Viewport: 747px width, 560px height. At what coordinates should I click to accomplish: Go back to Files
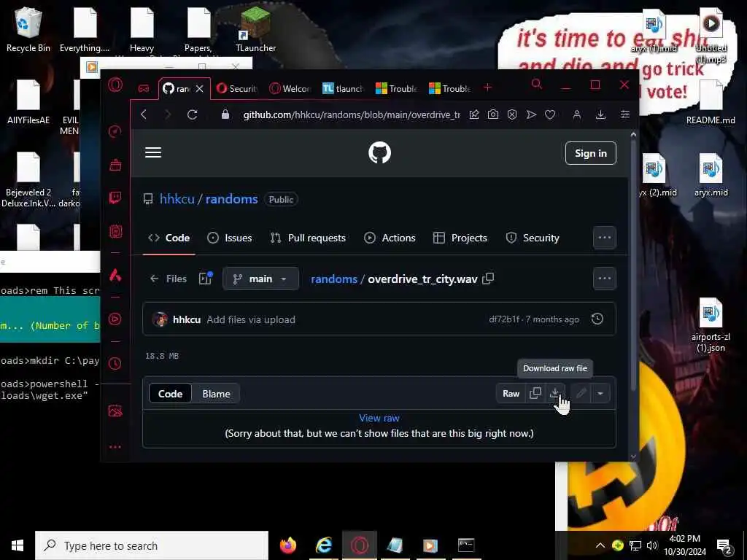tap(169, 279)
